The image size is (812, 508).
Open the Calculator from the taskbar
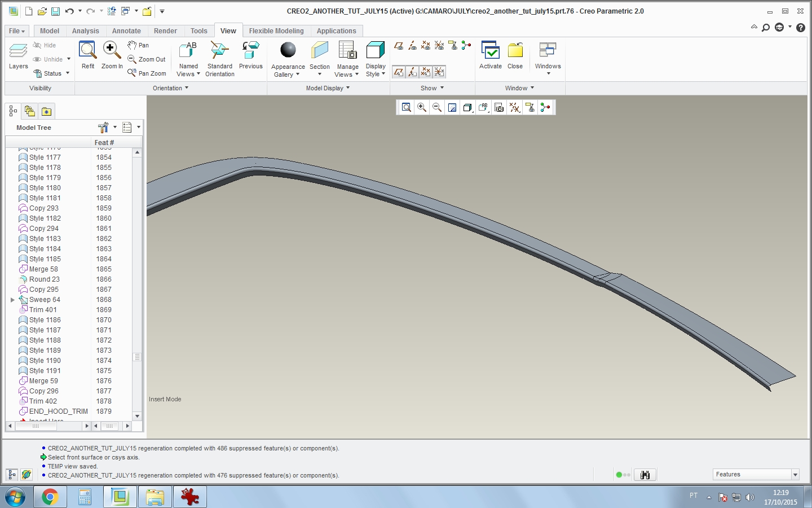(x=85, y=497)
